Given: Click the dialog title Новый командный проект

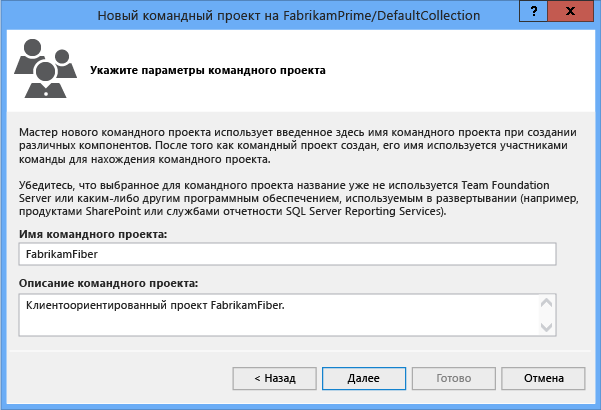Looking at the screenshot, I should point(289,15).
